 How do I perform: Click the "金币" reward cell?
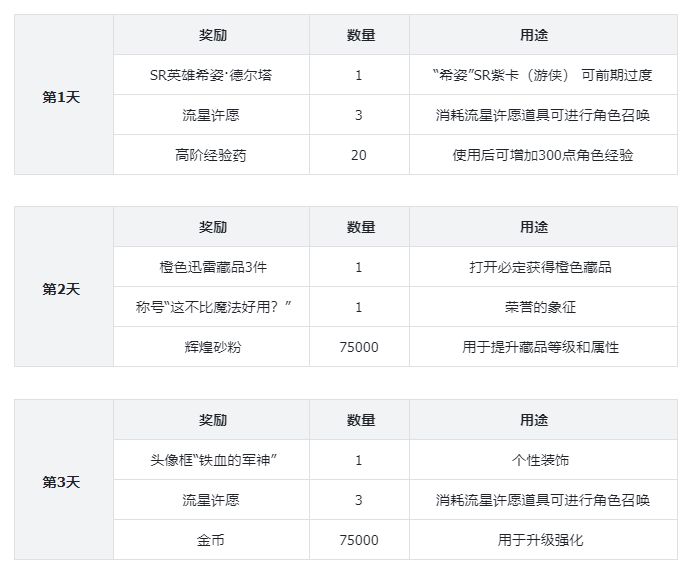(211, 540)
